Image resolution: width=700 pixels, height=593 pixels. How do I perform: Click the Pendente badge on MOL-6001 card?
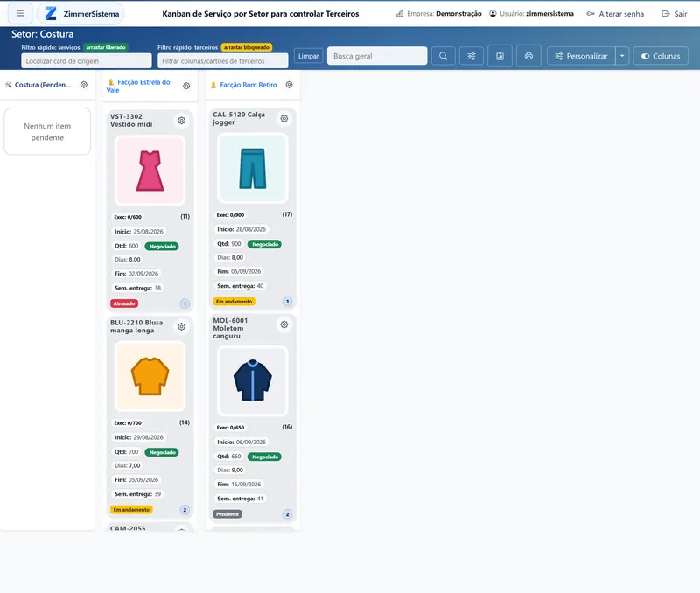click(x=227, y=514)
